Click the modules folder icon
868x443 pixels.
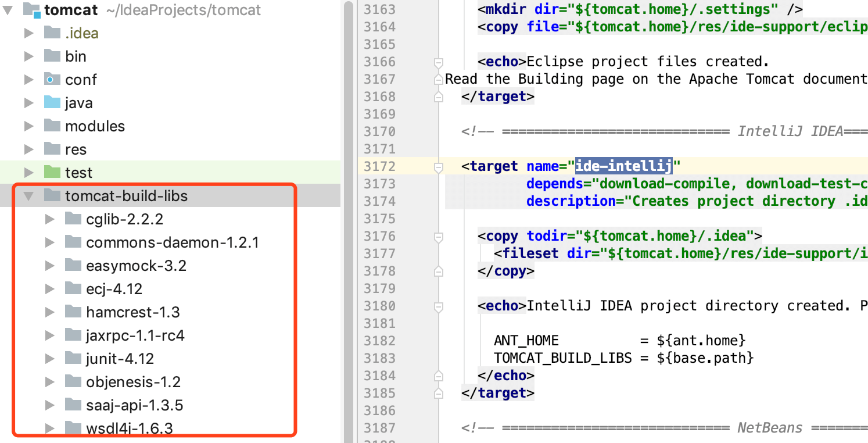[x=52, y=126]
